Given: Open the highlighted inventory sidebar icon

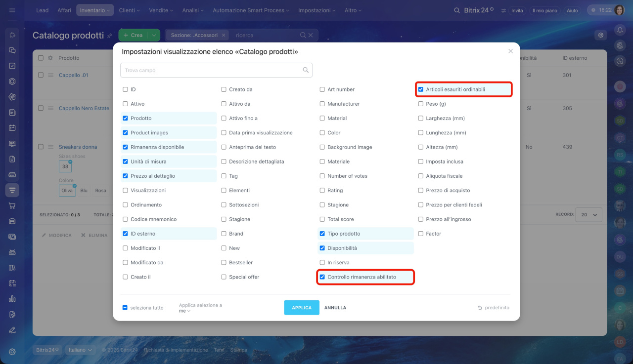Looking at the screenshot, I should (12, 190).
